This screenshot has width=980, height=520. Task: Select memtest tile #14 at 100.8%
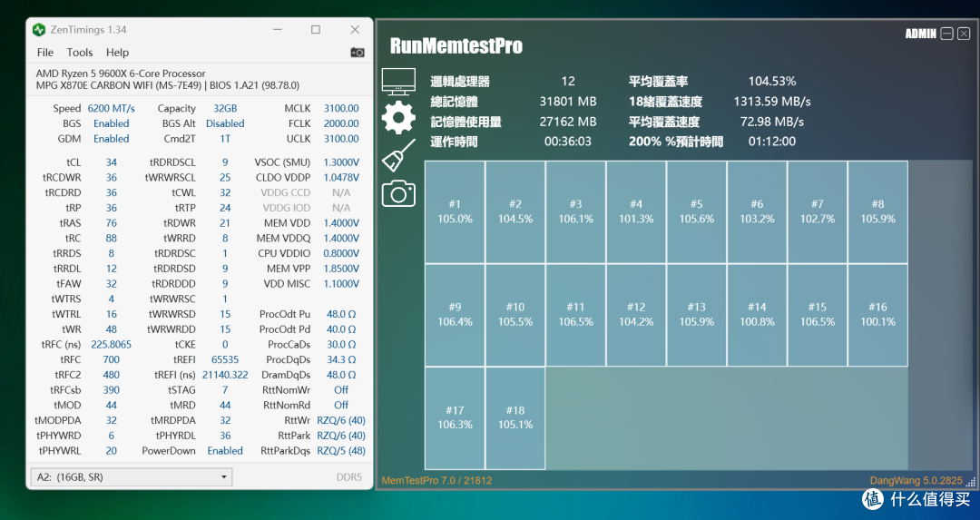click(757, 315)
